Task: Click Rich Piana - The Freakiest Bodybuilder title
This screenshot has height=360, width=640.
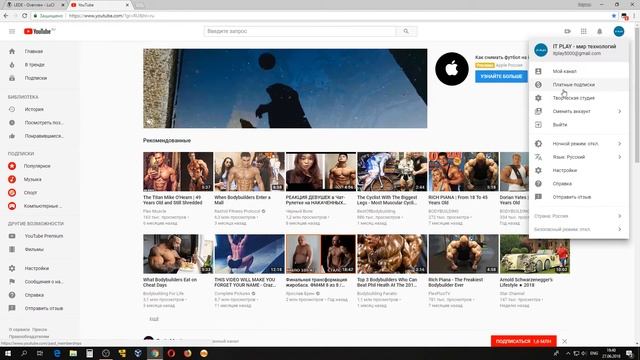Action: (456, 282)
